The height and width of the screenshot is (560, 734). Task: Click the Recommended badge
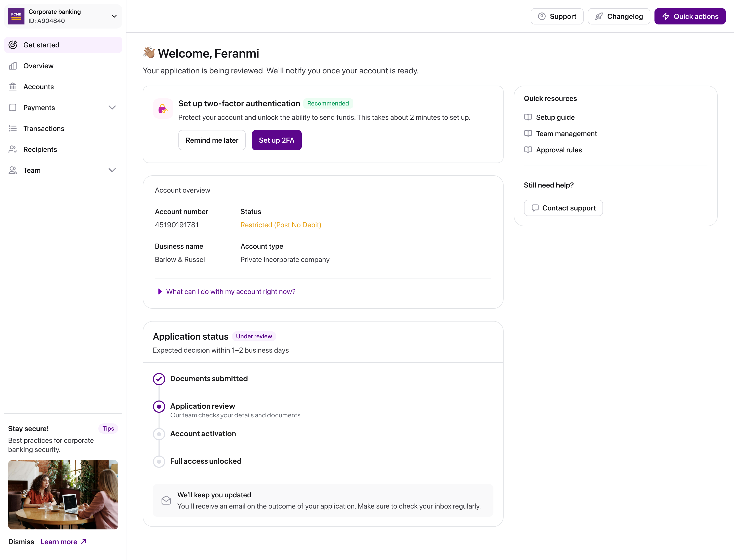tap(328, 103)
